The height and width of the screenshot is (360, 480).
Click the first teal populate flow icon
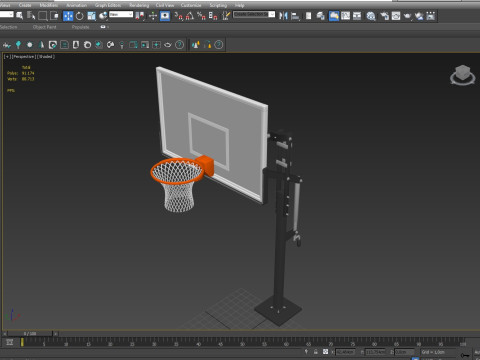[x=7, y=45]
